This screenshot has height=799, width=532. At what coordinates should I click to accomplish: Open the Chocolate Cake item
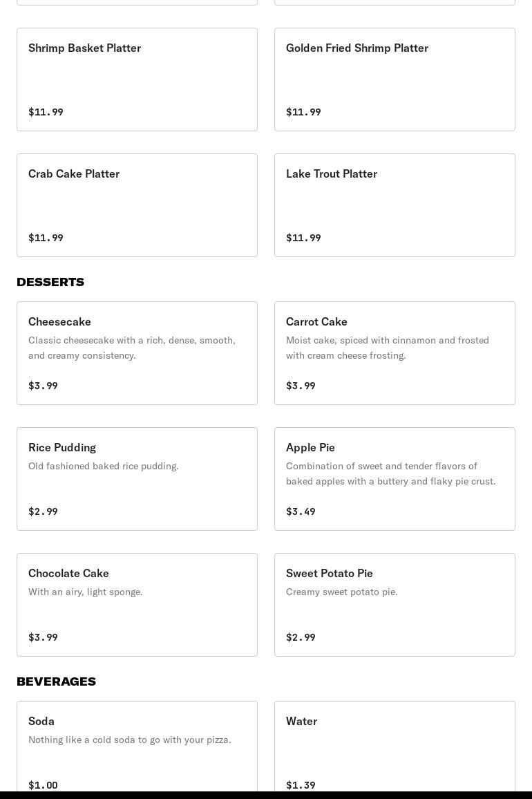click(x=137, y=605)
